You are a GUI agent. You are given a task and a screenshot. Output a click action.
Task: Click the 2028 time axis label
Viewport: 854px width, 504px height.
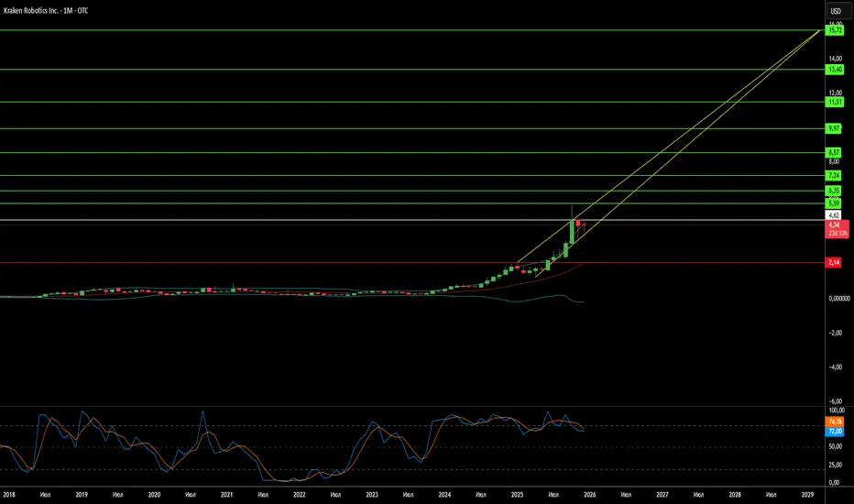coord(735,495)
